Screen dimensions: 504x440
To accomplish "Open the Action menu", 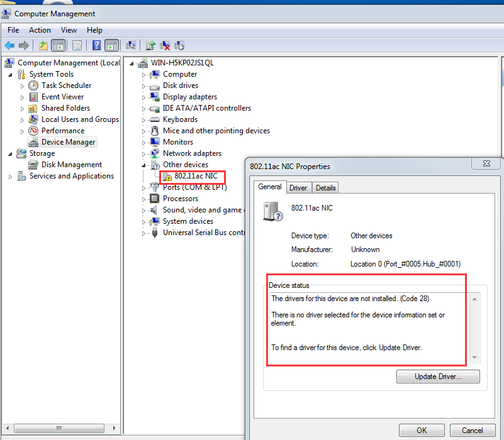I will [40, 30].
